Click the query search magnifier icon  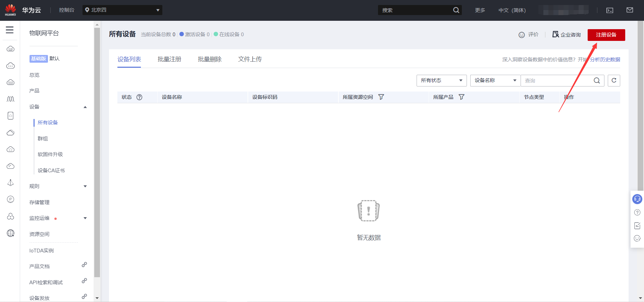coord(597,80)
